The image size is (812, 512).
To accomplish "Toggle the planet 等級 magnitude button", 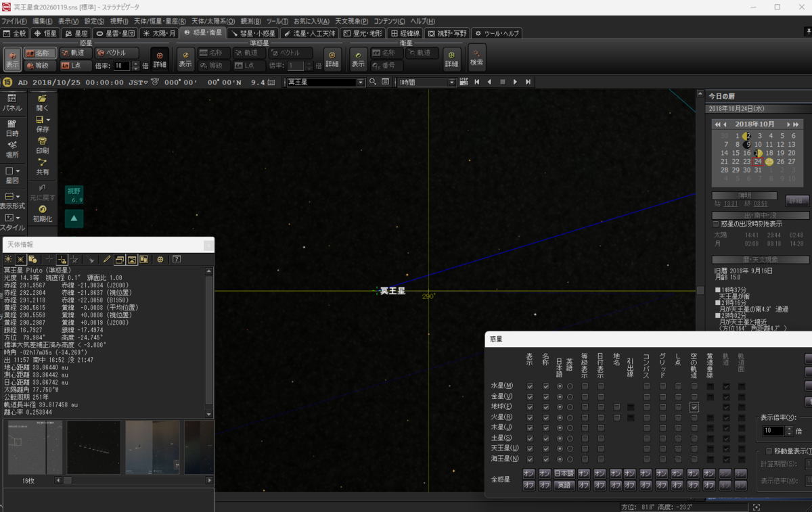I will pyautogui.click(x=40, y=66).
